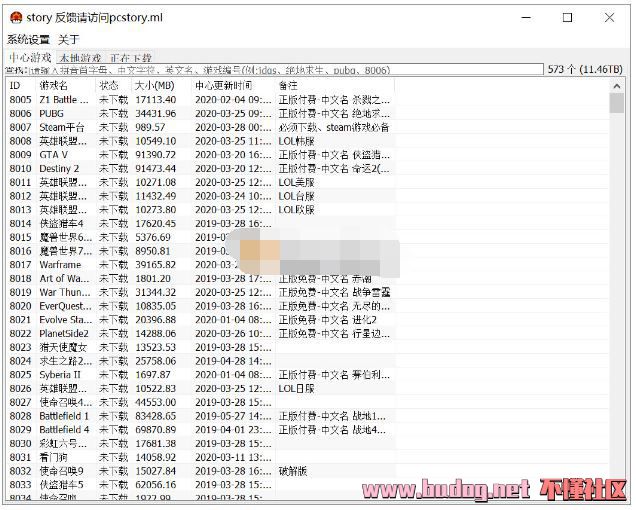The image size is (636, 510).
Task: Sort by the 中心更新时间 column header
Action: click(223, 86)
